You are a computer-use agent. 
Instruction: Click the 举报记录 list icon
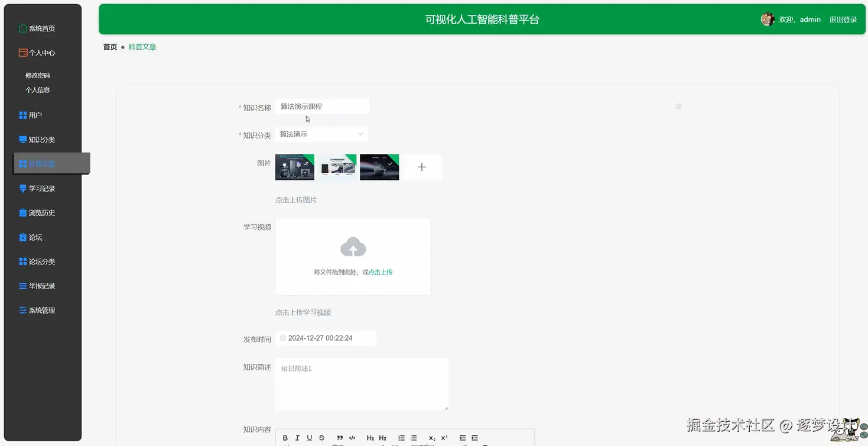tap(22, 286)
